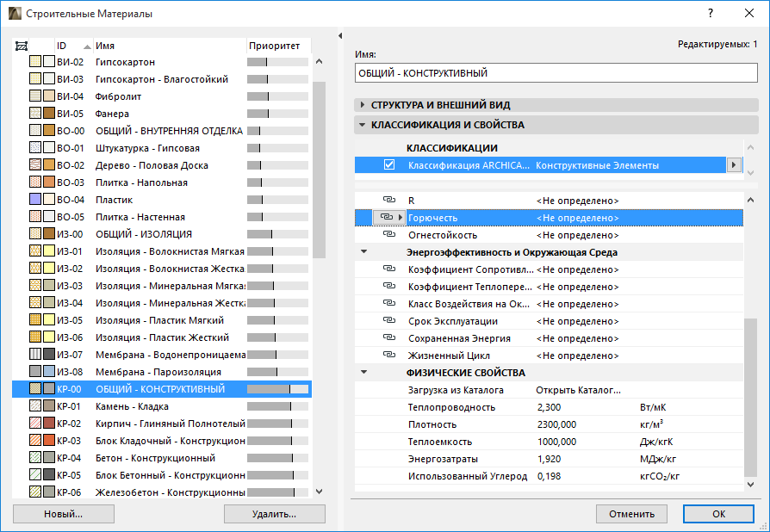
Task: Click the link icon beside Горючесть
Action: (x=387, y=217)
